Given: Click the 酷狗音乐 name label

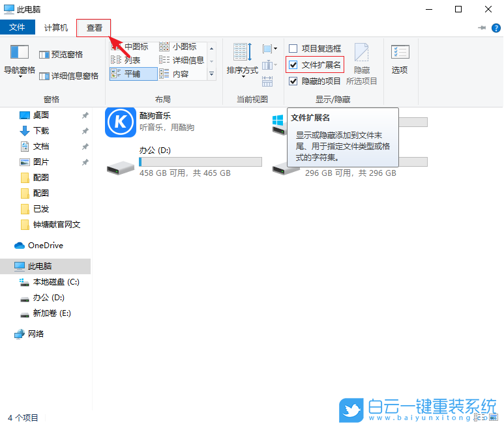Looking at the screenshot, I should [155, 116].
